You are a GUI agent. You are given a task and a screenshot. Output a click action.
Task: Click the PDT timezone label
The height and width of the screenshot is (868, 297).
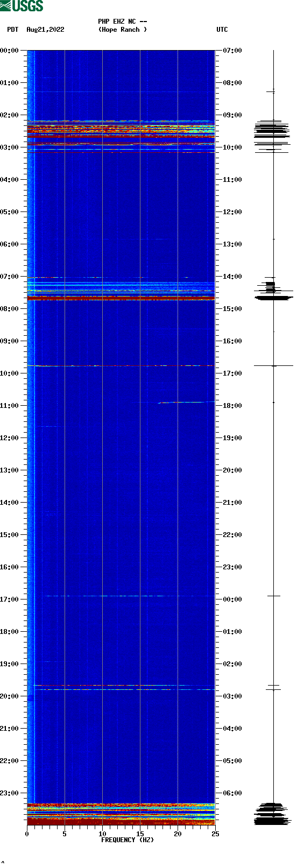tap(12, 30)
